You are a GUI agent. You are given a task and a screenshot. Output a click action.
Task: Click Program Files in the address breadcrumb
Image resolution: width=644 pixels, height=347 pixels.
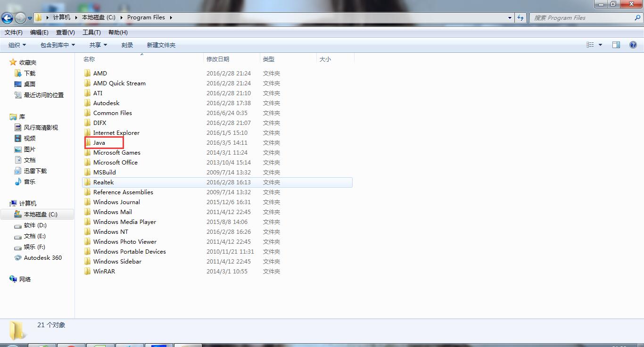[146, 17]
